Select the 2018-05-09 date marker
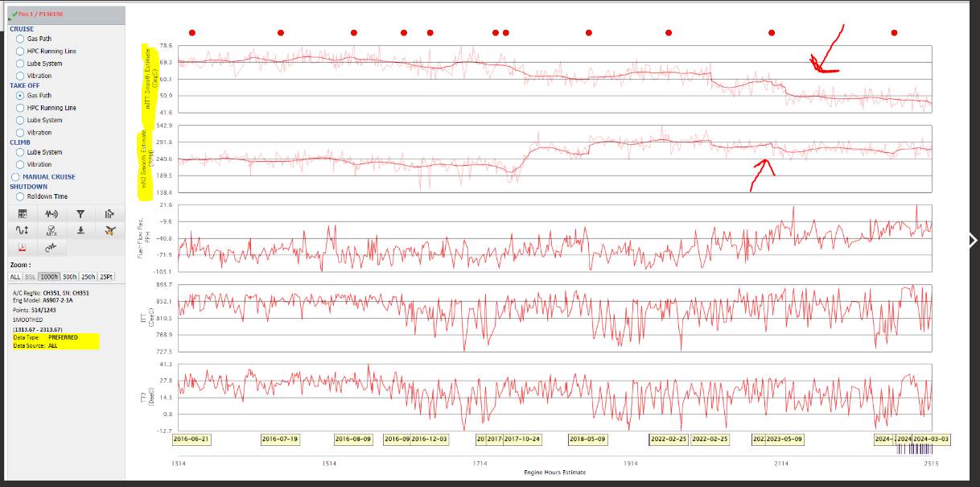Screen dimensions: 980x487 point(588,440)
